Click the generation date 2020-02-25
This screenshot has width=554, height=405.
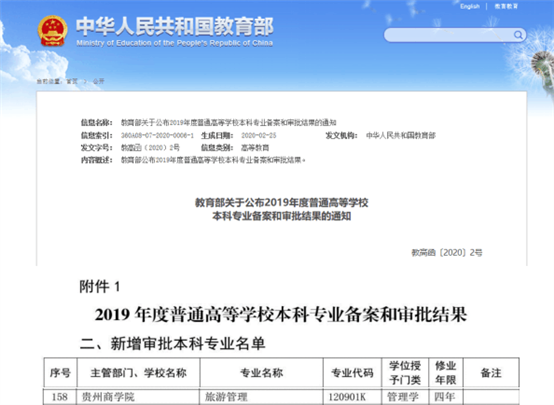(259, 135)
